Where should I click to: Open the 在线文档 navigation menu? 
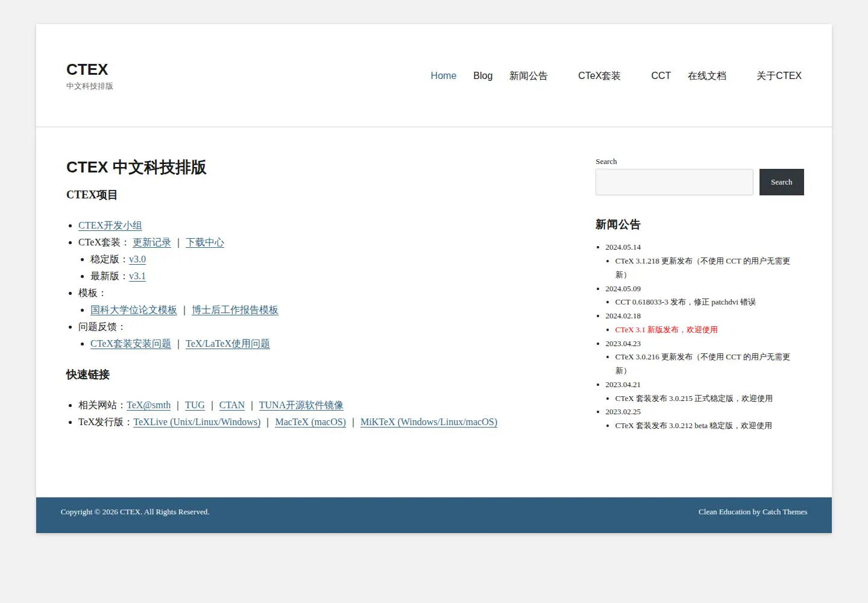click(x=706, y=76)
